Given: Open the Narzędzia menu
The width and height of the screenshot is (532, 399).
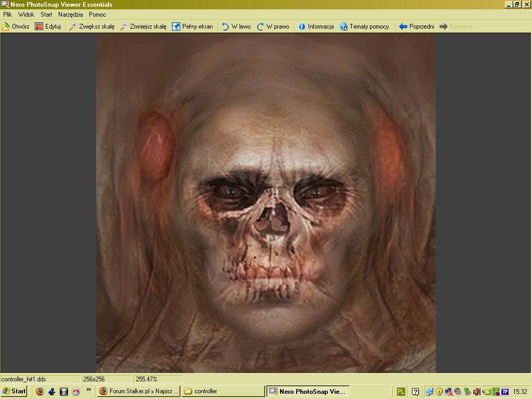Looking at the screenshot, I should tap(70, 15).
